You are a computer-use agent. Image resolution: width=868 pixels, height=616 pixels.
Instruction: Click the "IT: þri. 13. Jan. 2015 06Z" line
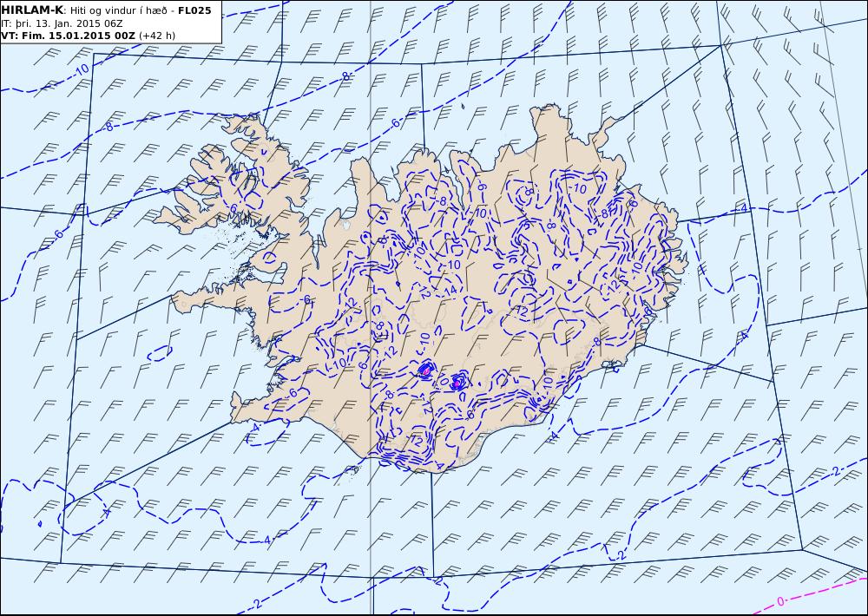click(x=62, y=23)
